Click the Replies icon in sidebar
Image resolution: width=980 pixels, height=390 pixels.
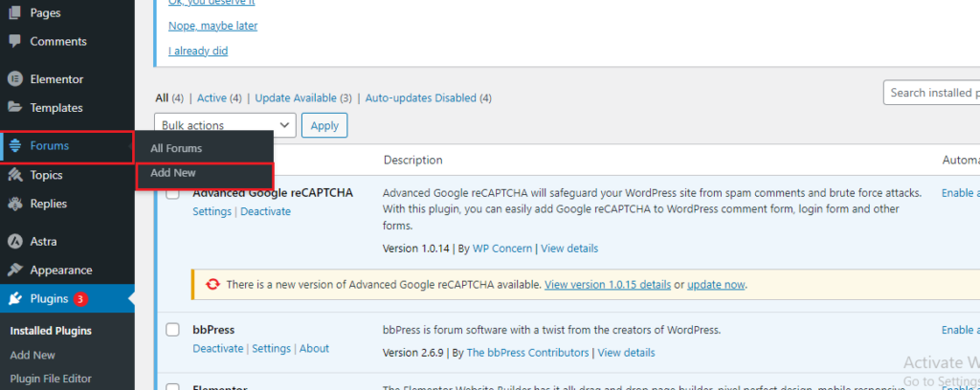(15, 204)
